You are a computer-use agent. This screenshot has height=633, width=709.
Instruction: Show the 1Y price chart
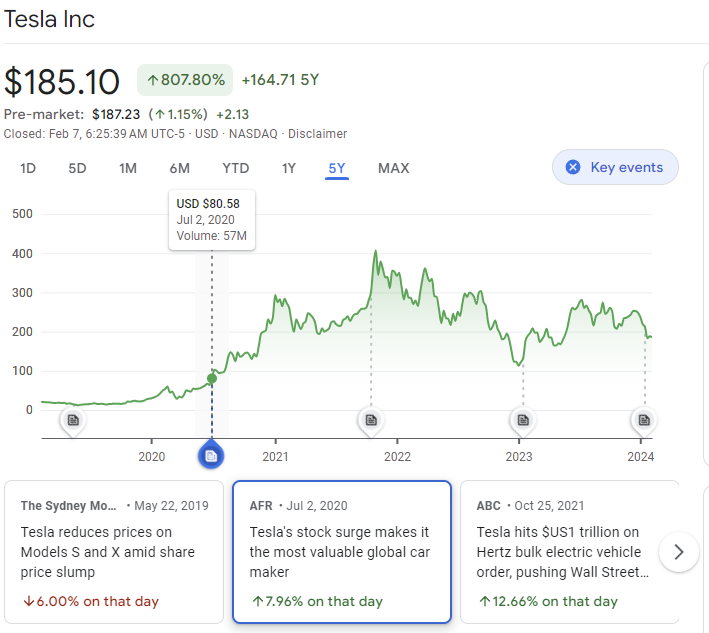tap(288, 169)
